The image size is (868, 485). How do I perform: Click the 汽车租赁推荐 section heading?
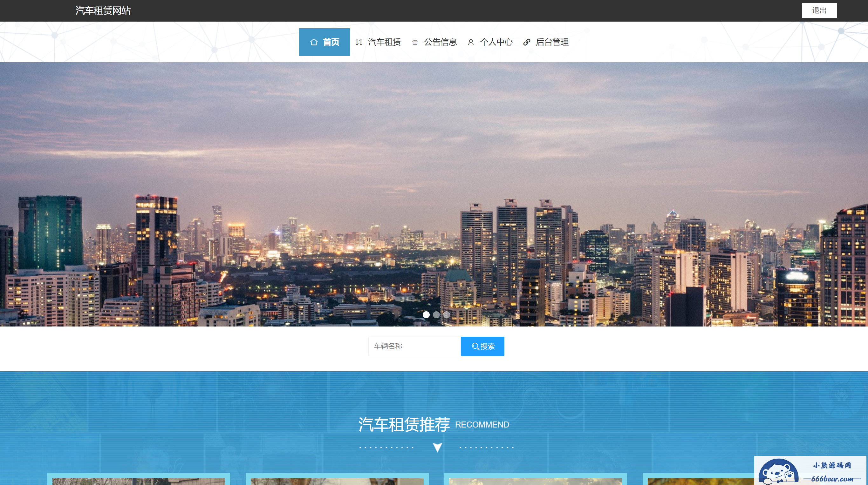click(404, 424)
